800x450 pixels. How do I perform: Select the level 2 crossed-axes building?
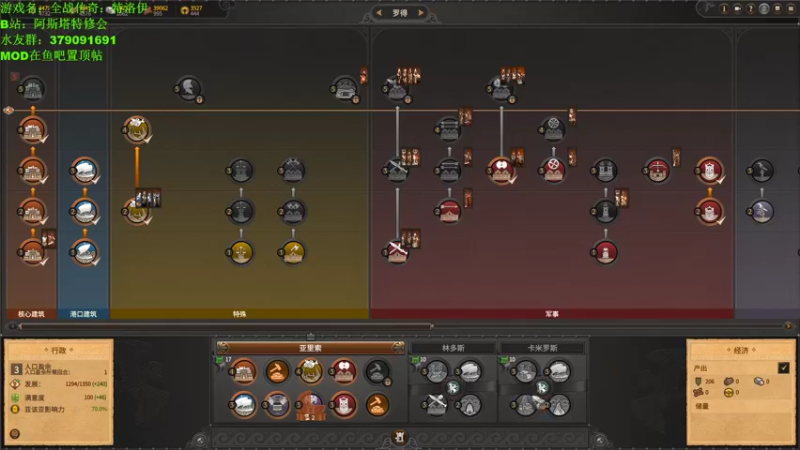pyautogui.click(x=293, y=211)
